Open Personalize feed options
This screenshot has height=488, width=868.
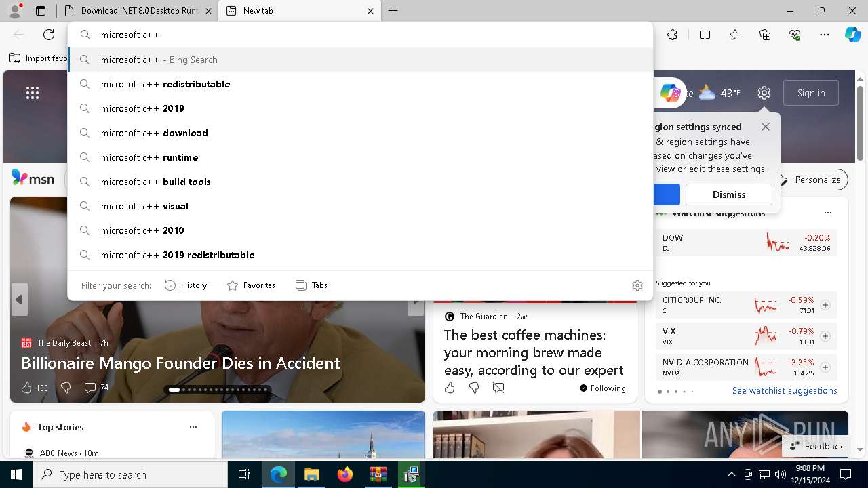pos(810,180)
